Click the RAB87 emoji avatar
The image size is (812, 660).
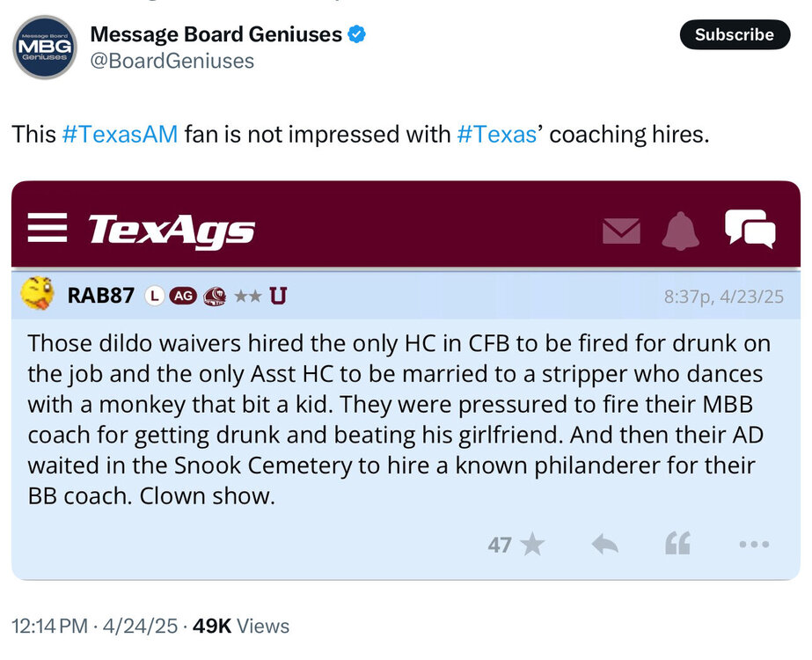tap(37, 293)
